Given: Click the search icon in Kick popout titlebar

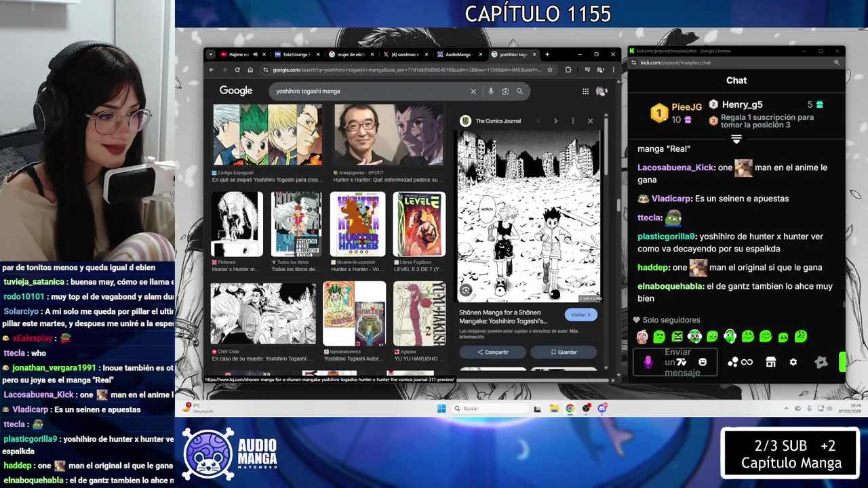Looking at the screenshot, I should [837, 62].
